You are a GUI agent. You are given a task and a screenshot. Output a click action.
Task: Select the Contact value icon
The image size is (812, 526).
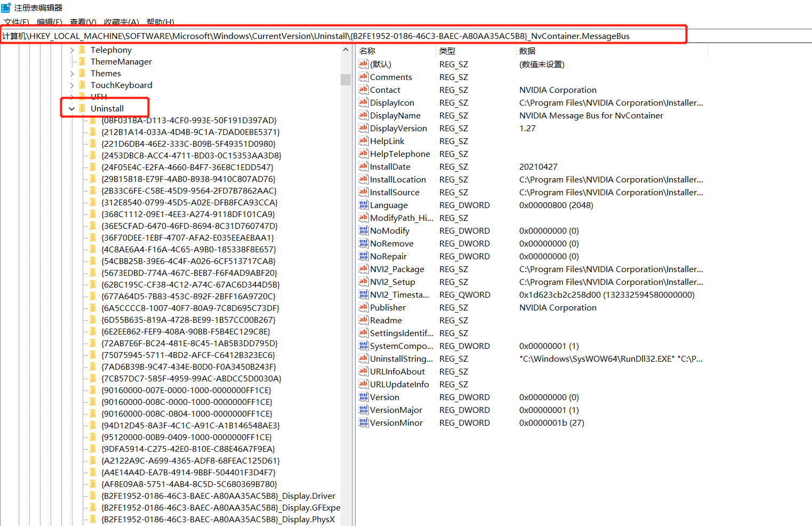[x=364, y=90]
